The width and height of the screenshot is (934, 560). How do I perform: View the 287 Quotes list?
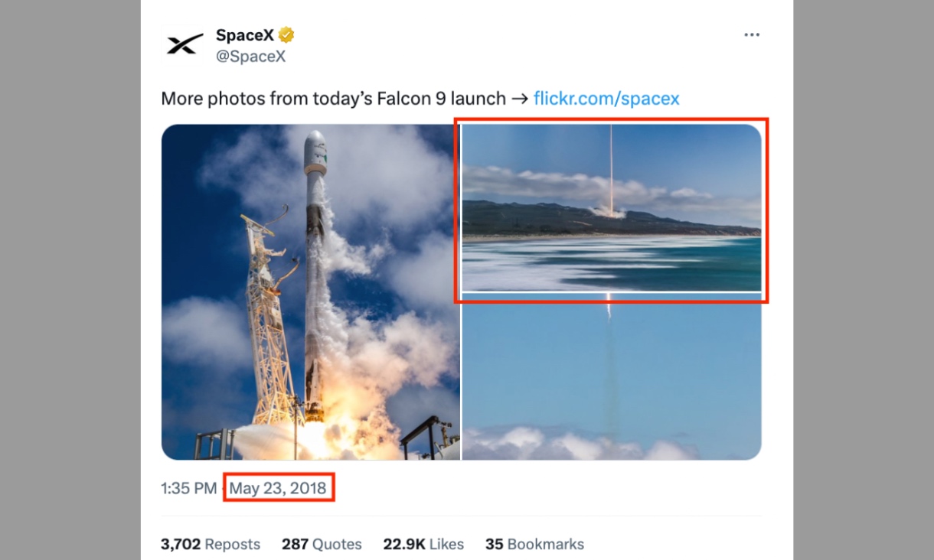click(322, 545)
